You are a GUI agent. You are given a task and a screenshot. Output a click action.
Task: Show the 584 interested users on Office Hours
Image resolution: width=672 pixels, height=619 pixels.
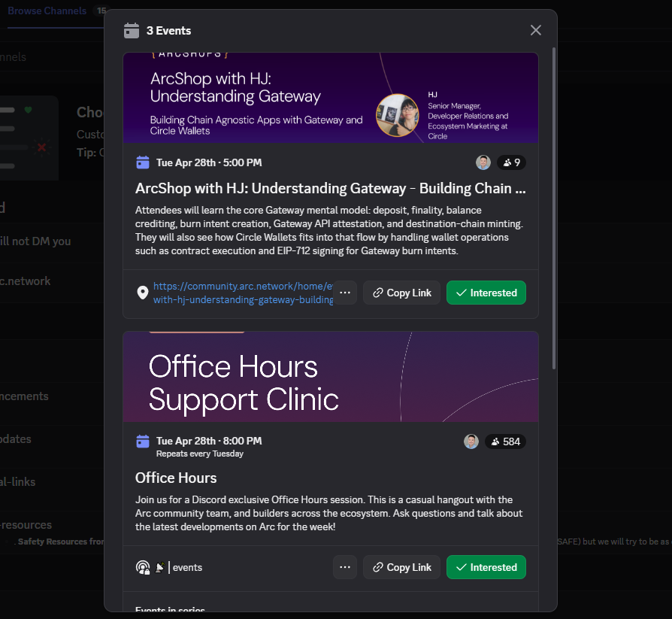coord(505,441)
